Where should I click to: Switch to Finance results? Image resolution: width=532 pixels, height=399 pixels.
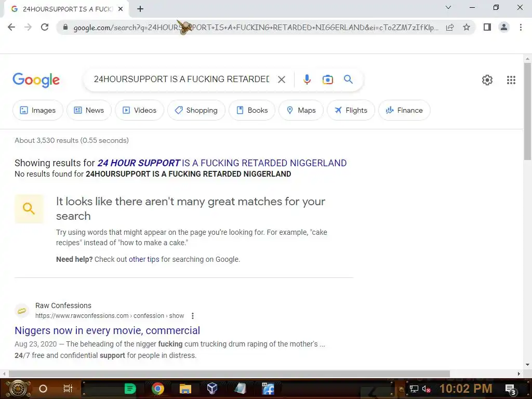[x=404, y=110]
